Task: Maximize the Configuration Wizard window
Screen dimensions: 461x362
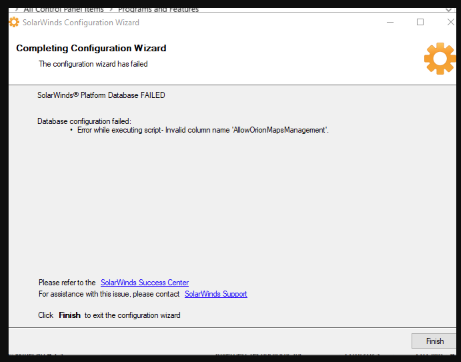Action: tap(420, 22)
